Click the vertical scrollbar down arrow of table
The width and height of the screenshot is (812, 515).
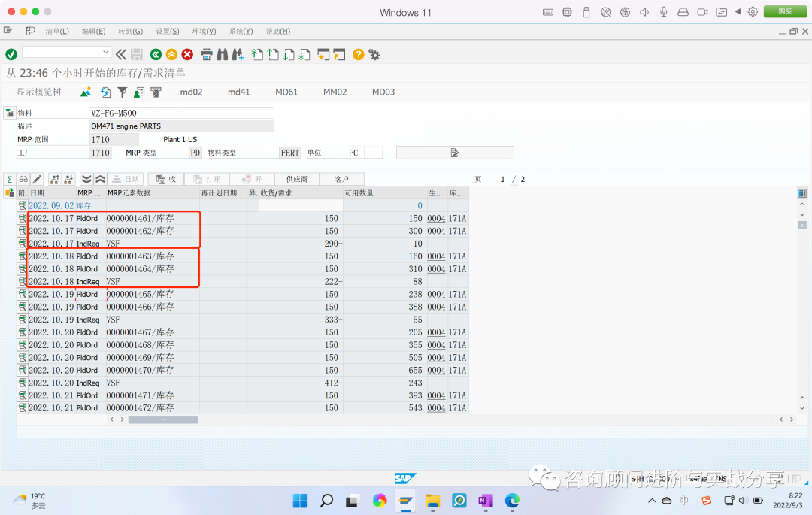tap(801, 408)
